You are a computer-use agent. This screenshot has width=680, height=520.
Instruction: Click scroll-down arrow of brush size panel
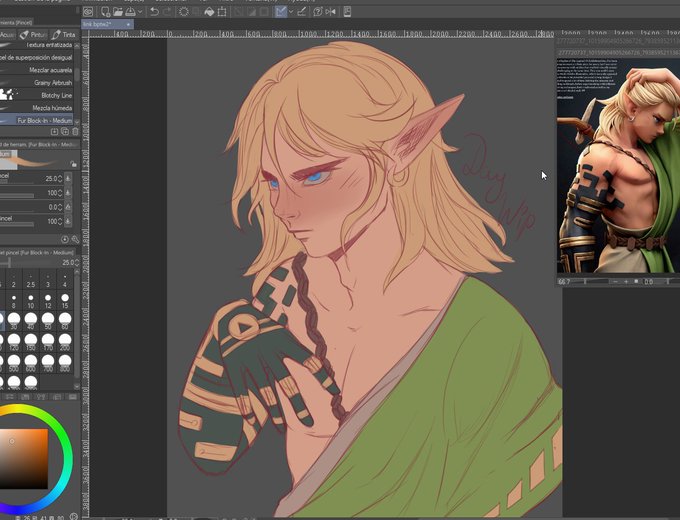(x=77, y=386)
